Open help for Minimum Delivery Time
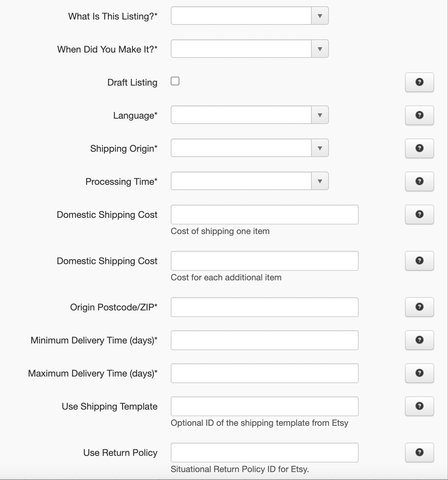448x480 pixels. [419, 340]
